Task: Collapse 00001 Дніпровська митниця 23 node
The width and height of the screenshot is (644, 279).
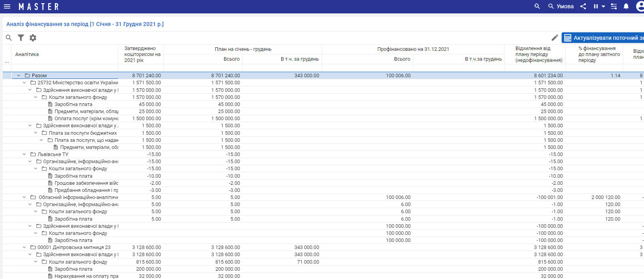Action: pyautogui.click(x=24, y=247)
